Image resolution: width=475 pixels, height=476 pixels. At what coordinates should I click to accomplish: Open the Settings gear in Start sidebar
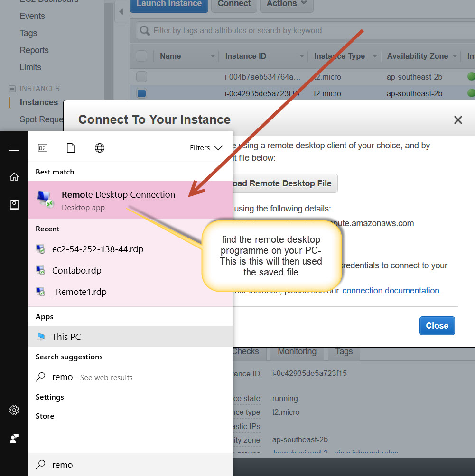[14, 410]
